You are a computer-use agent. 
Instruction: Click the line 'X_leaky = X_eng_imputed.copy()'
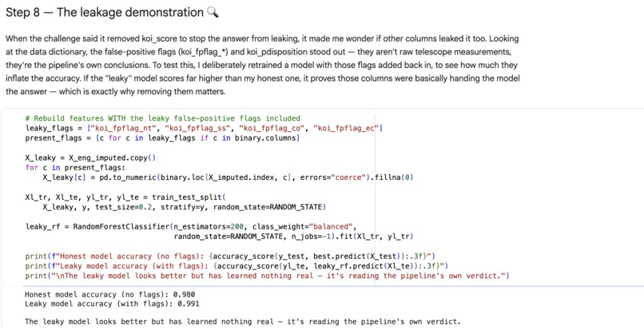pos(91,158)
